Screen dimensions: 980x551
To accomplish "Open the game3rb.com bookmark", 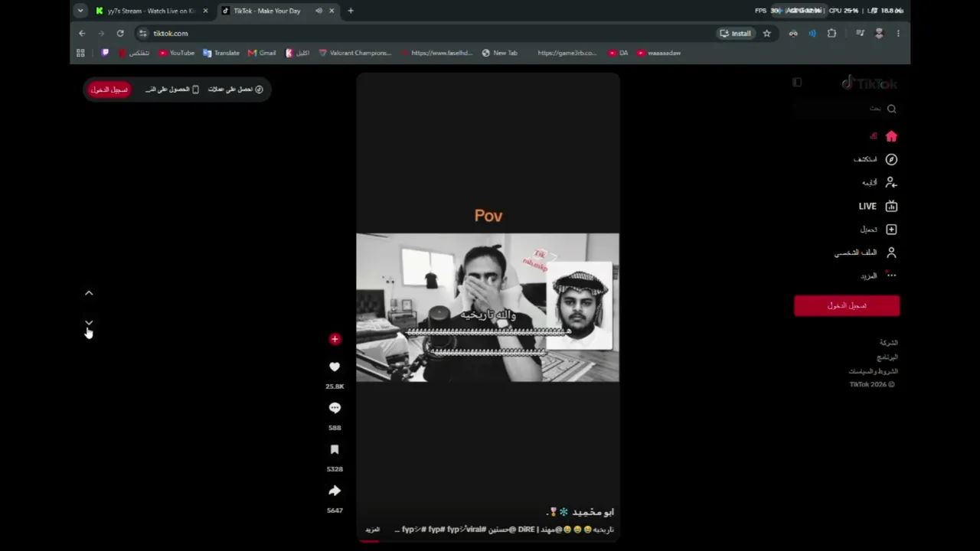I will click(567, 53).
